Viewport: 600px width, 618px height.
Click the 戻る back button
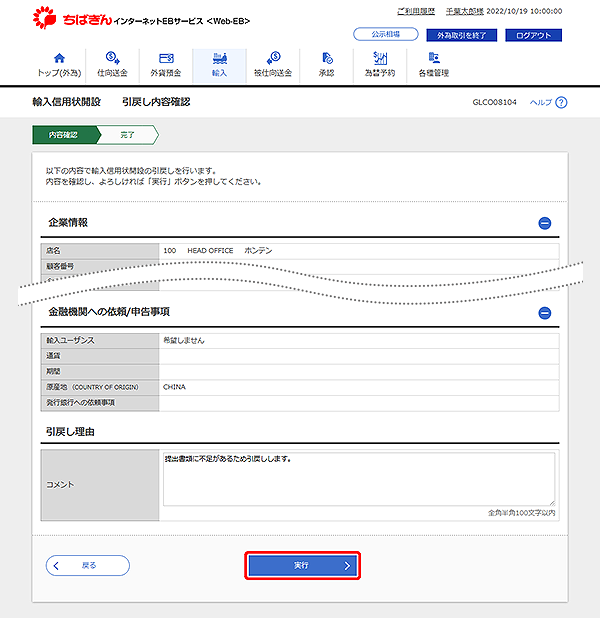click(x=88, y=566)
